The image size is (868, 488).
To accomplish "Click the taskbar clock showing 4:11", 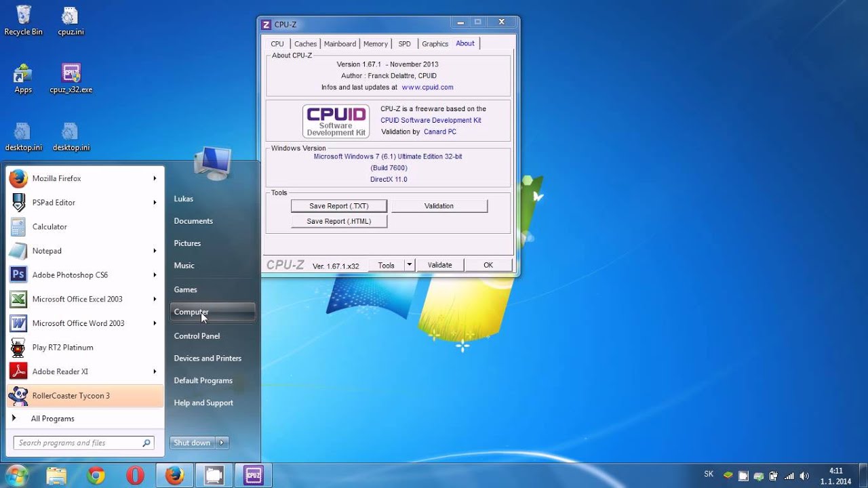I will point(835,476).
